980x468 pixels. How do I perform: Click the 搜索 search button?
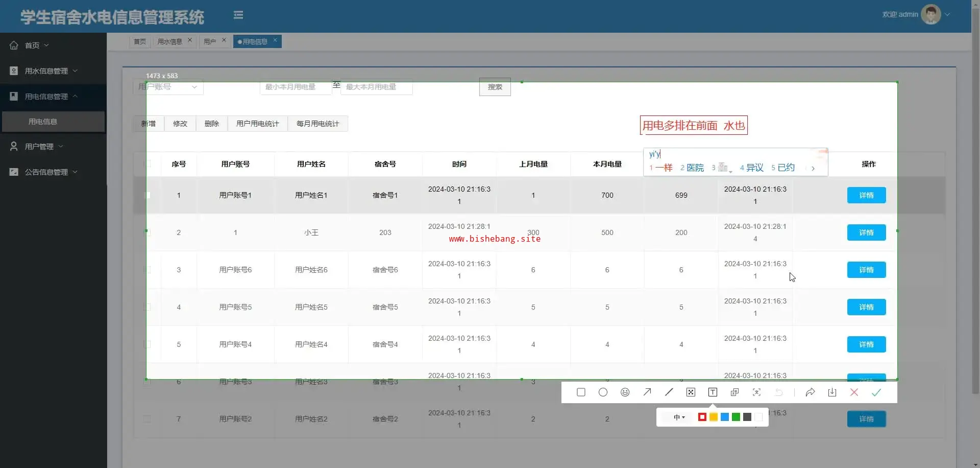[495, 87]
